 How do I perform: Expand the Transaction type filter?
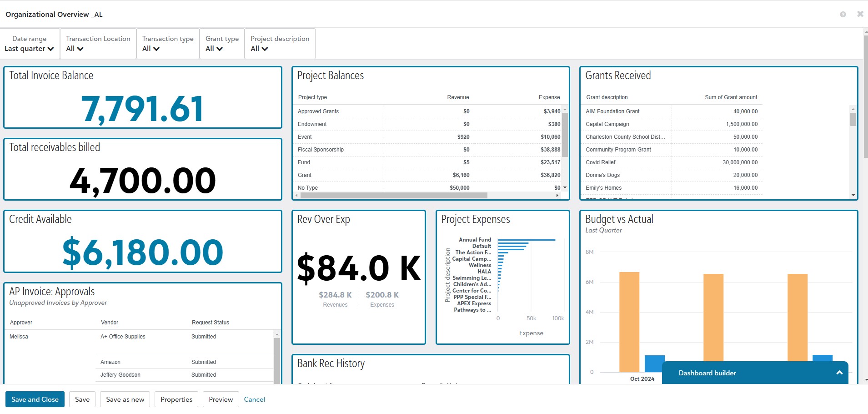point(151,49)
